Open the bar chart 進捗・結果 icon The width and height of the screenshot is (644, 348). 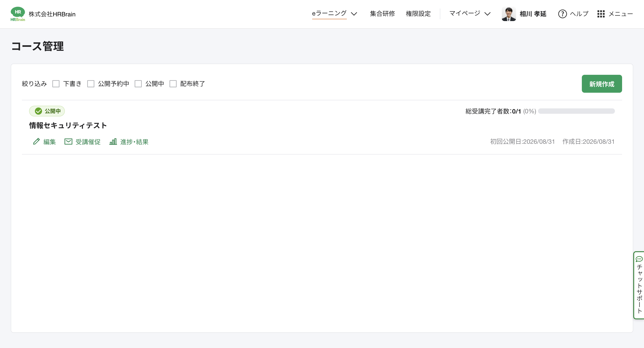[x=113, y=142]
